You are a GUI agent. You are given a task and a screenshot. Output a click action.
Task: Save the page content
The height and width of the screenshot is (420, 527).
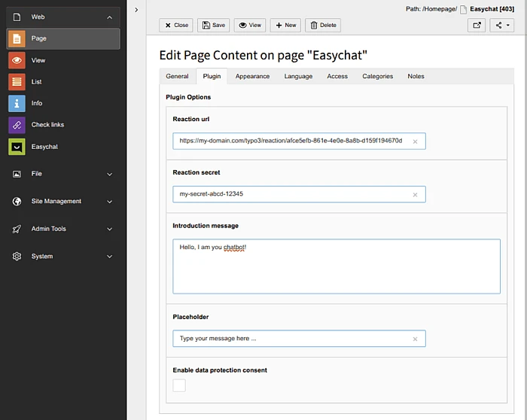(x=213, y=25)
